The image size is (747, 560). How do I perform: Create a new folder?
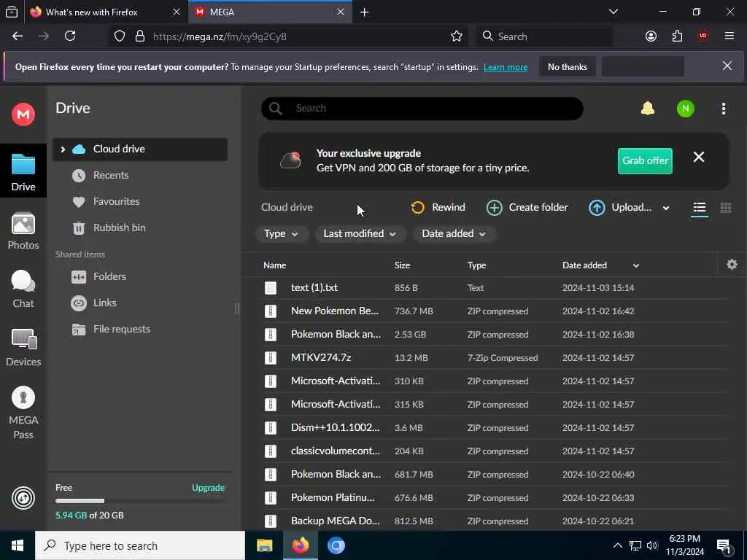coord(527,207)
